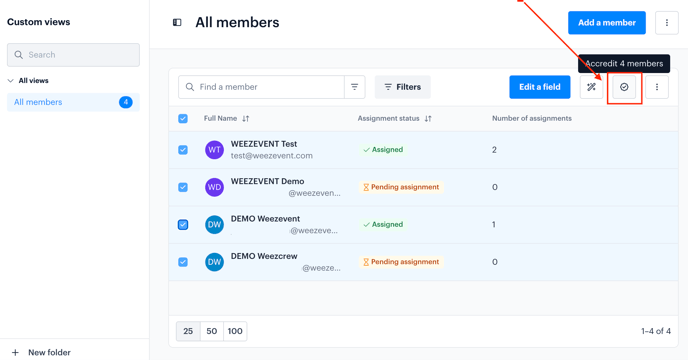This screenshot has width=688, height=360.
Task: Sort by Full Name arrows icon
Action: tap(246, 119)
